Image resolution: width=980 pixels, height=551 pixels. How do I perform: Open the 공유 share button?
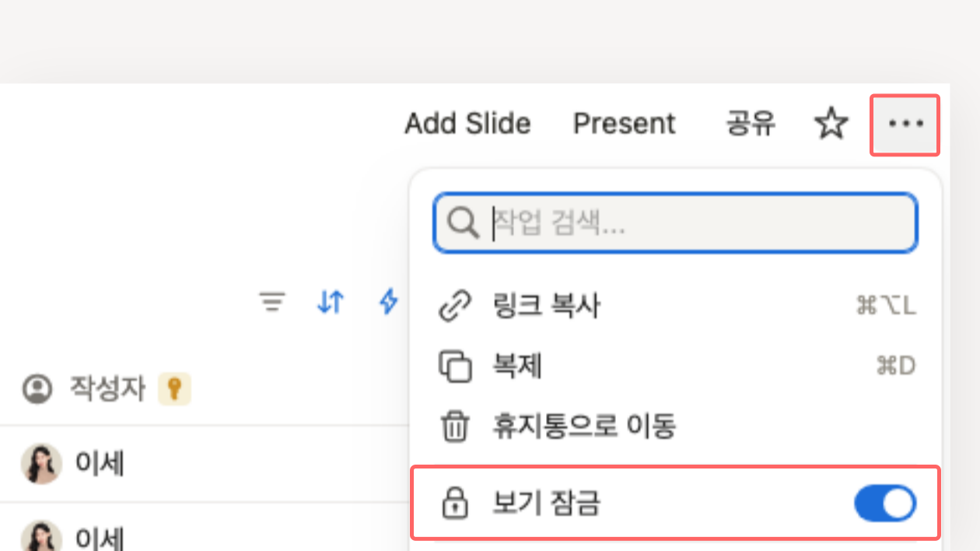(x=751, y=125)
